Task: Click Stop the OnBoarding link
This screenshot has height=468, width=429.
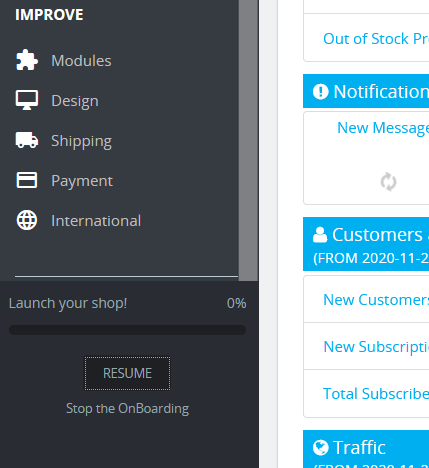Action: pyautogui.click(x=127, y=408)
